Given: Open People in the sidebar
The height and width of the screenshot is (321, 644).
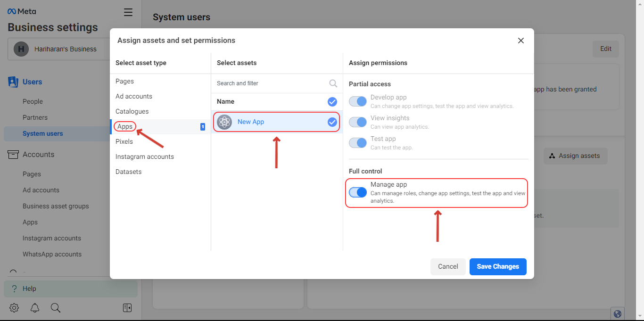Looking at the screenshot, I should pos(33,101).
